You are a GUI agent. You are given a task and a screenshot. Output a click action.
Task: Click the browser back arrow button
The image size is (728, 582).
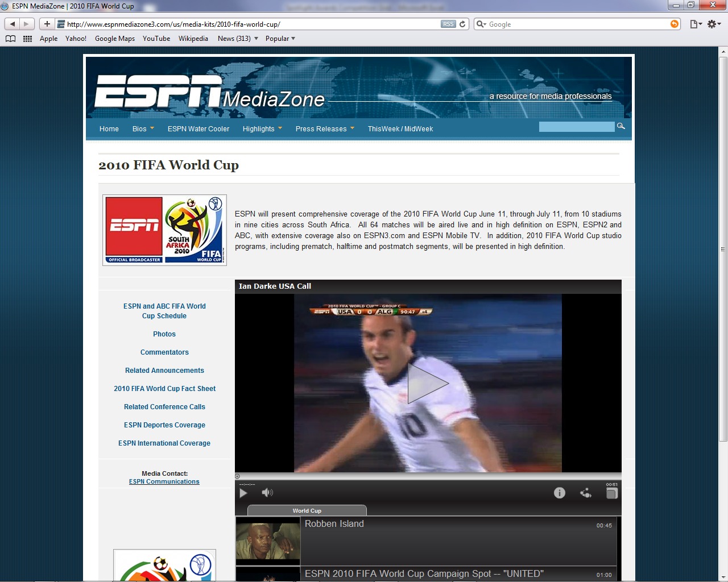[13, 24]
